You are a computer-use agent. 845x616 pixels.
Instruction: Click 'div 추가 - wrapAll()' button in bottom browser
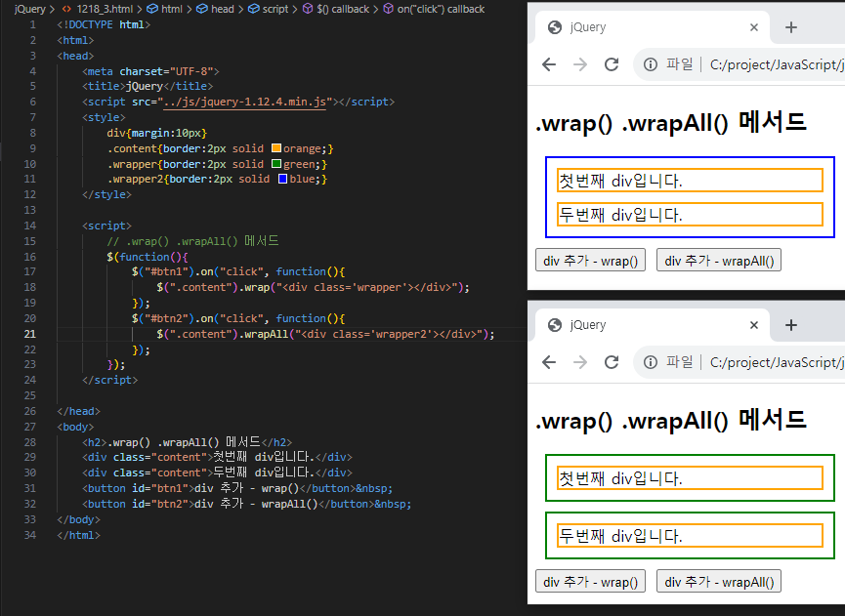pos(719,582)
